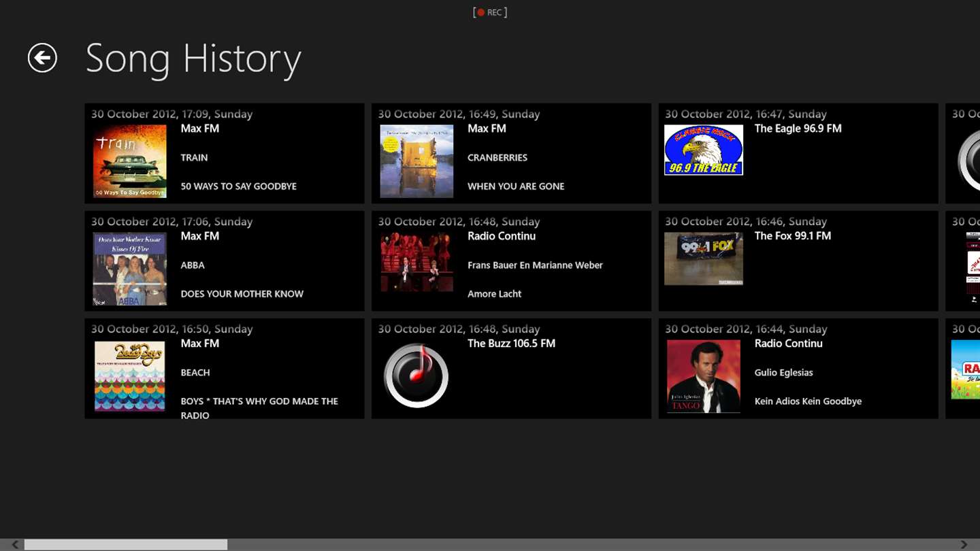Click the '30 October 2012, 17:09, Sunday' timestamp
Image resolution: width=980 pixels, height=551 pixels.
(x=172, y=114)
